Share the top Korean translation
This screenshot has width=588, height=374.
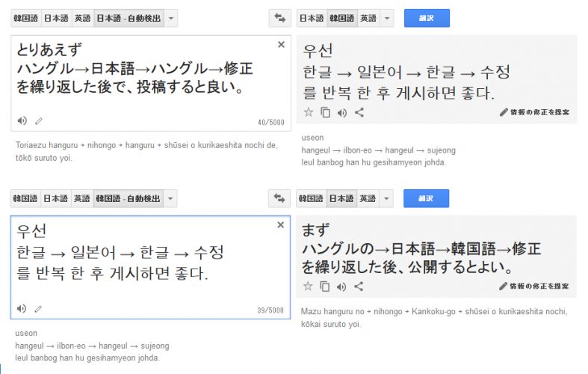(359, 113)
